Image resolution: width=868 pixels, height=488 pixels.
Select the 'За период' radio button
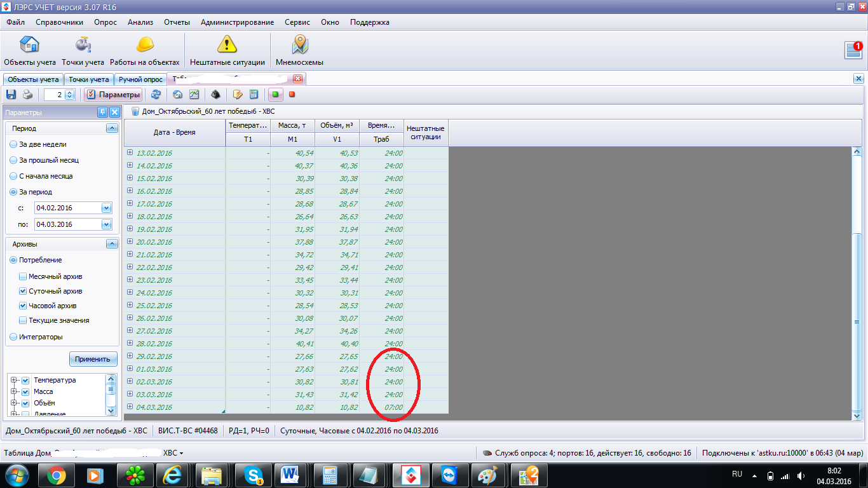click(x=14, y=192)
